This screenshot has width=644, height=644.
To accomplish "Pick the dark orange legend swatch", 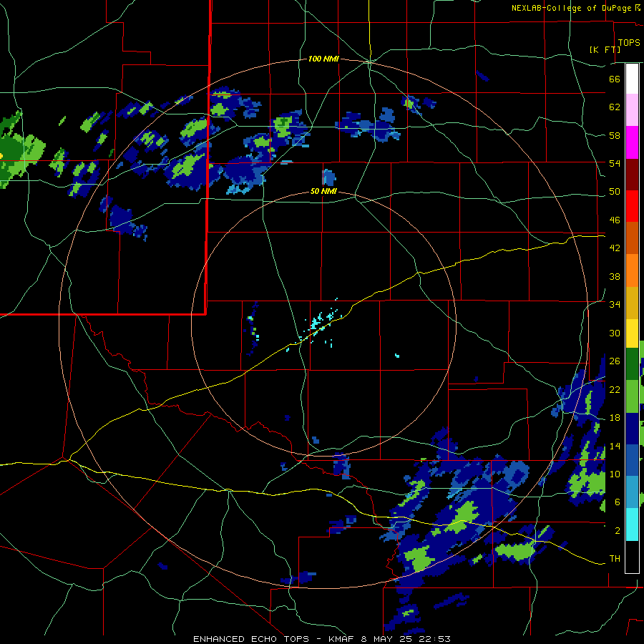I will tap(632, 238).
